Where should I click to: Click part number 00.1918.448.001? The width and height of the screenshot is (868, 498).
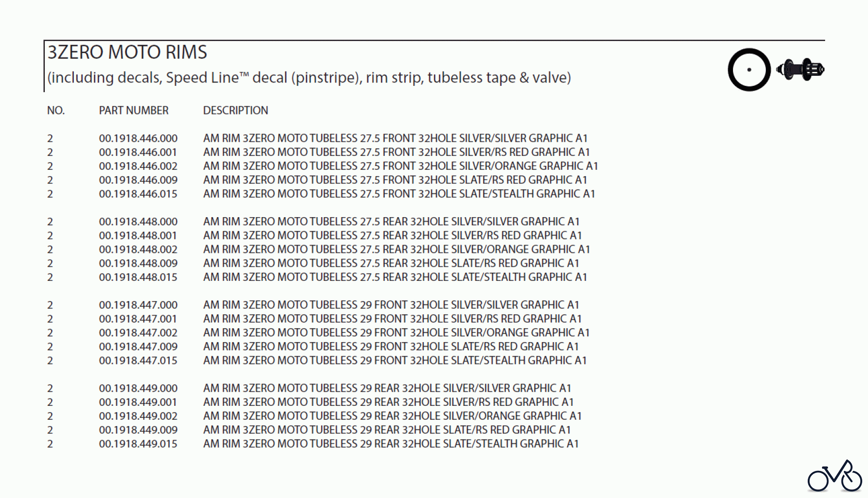coord(138,235)
